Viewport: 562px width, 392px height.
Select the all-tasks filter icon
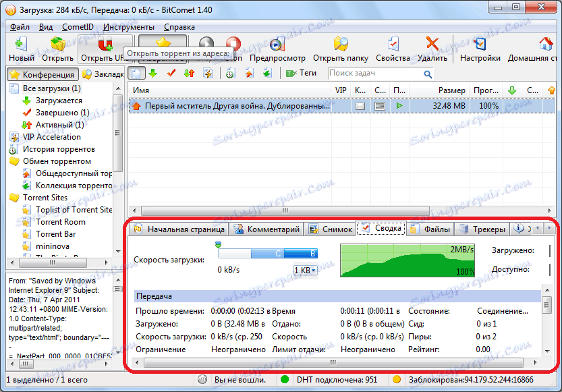pos(136,73)
